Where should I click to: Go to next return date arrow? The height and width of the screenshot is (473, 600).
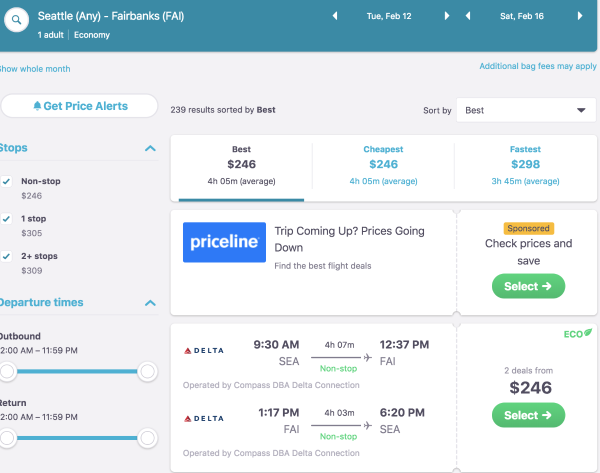point(580,16)
